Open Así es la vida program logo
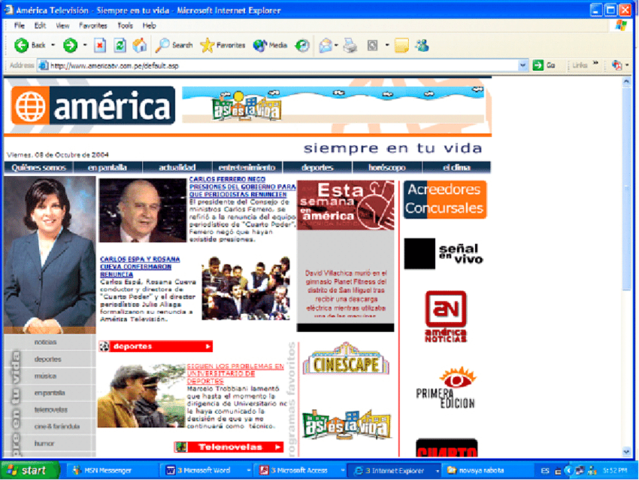The height and width of the screenshot is (480, 639). pyautogui.click(x=347, y=424)
